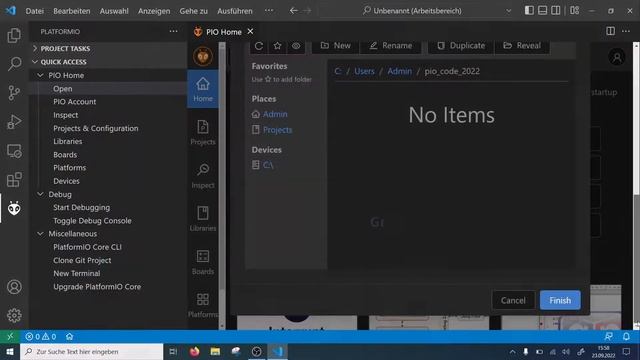
Task: Open the Anzeigen menu
Action: (x=154, y=11)
